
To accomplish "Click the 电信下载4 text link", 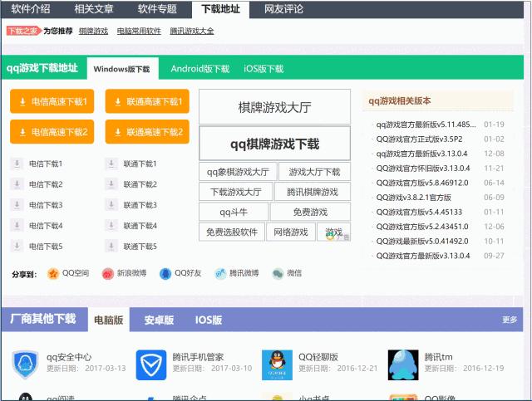I will (46, 226).
